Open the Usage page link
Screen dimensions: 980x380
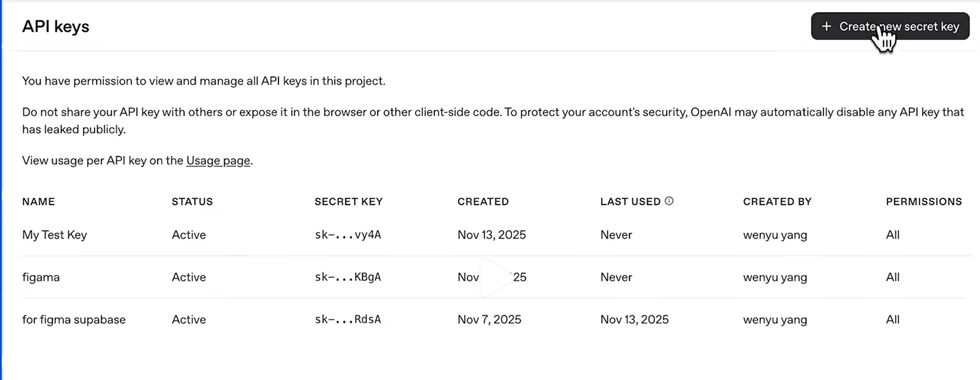[x=218, y=161]
